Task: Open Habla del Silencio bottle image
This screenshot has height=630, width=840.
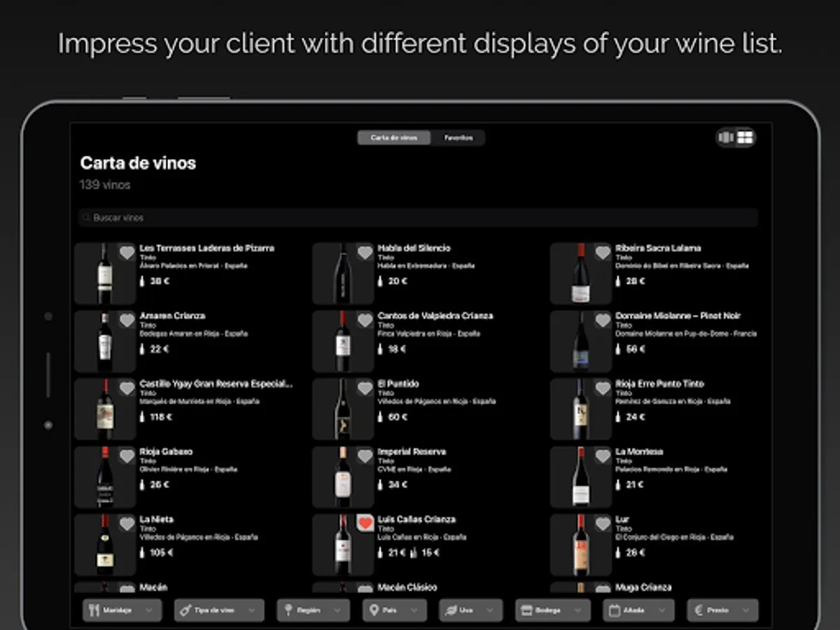Action: coord(343,273)
